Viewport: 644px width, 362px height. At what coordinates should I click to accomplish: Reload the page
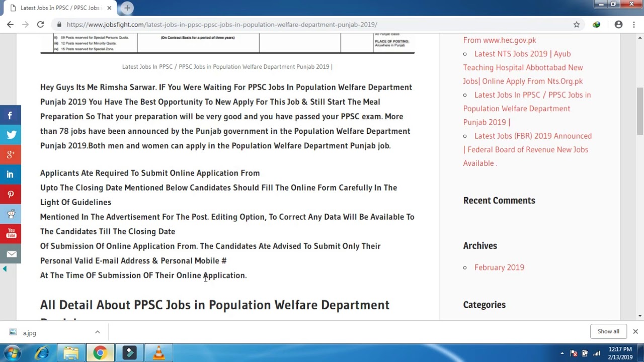pyautogui.click(x=40, y=25)
